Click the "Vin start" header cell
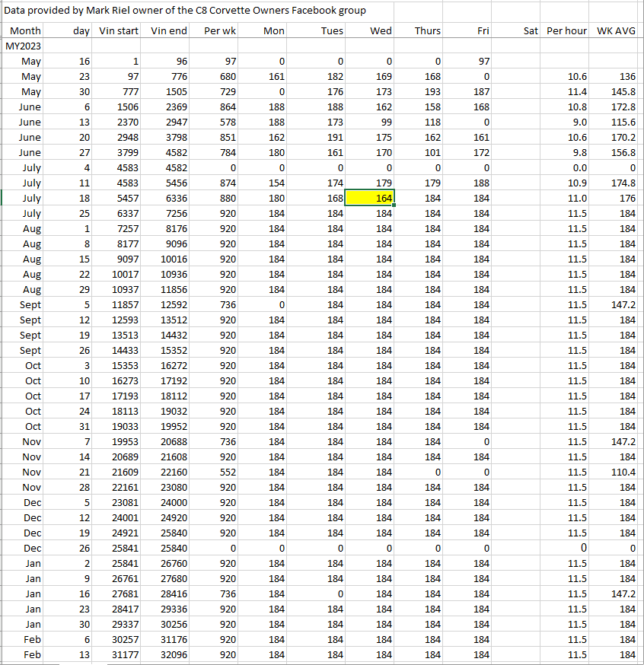644x665 pixels. point(119,31)
